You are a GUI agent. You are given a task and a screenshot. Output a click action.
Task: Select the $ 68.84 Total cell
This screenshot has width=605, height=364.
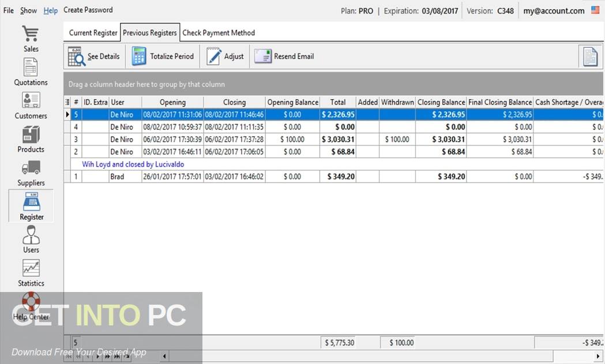click(337, 152)
